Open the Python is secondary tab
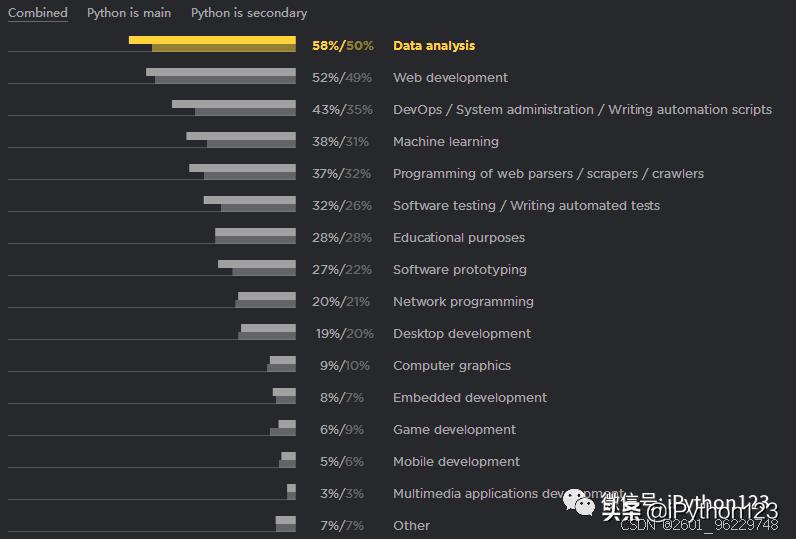Image resolution: width=796 pixels, height=539 pixels. click(x=249, y=13)
